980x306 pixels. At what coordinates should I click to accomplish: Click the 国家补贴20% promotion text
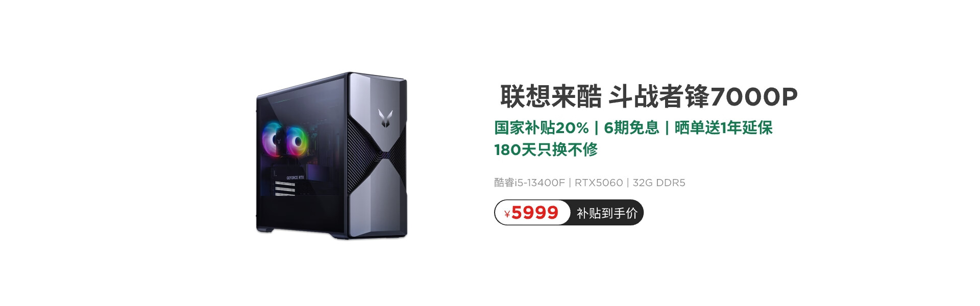point(542,127)
